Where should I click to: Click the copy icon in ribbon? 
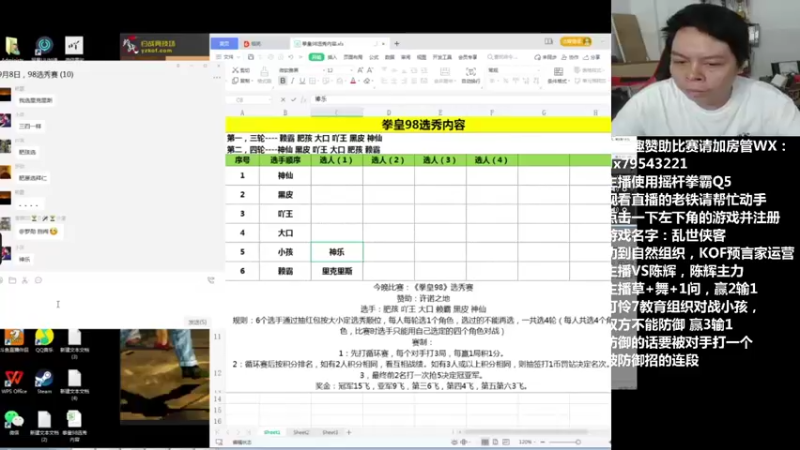pos(235,81)
